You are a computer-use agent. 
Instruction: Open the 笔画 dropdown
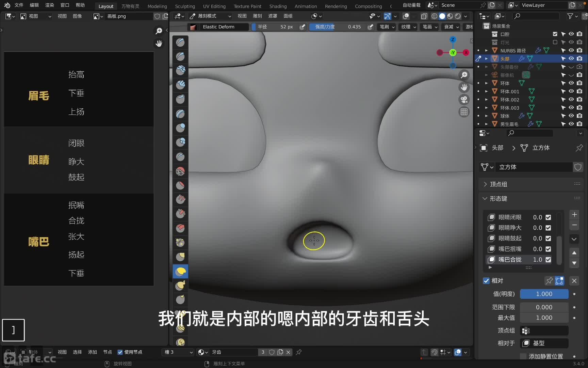pyautogui.click(x=430, y=27)
